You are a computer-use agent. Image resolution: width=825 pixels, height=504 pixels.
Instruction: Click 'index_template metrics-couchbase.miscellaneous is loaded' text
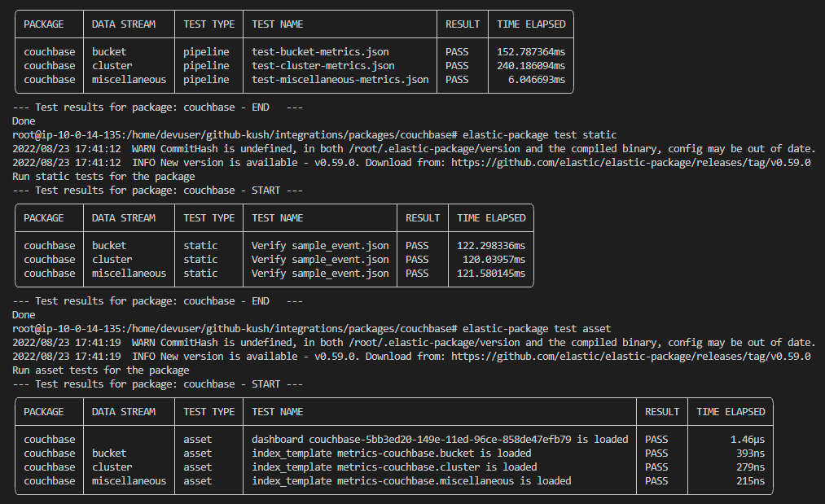[411, 481]
